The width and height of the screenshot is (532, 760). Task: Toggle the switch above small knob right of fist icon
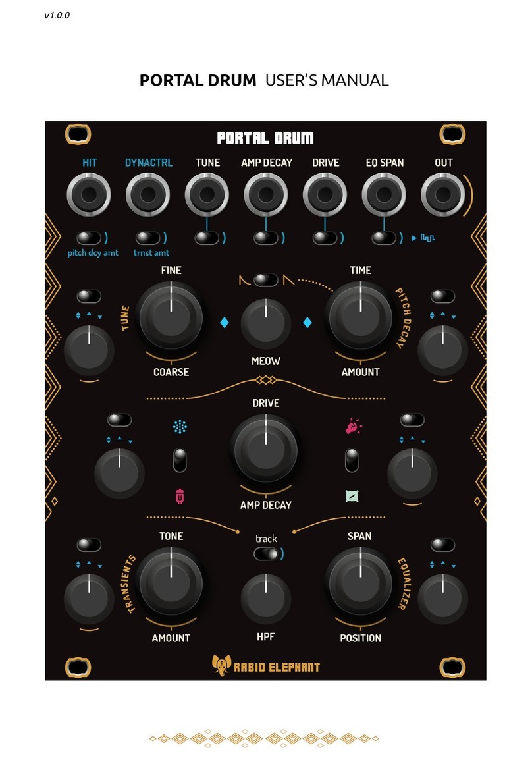(412, 420)
